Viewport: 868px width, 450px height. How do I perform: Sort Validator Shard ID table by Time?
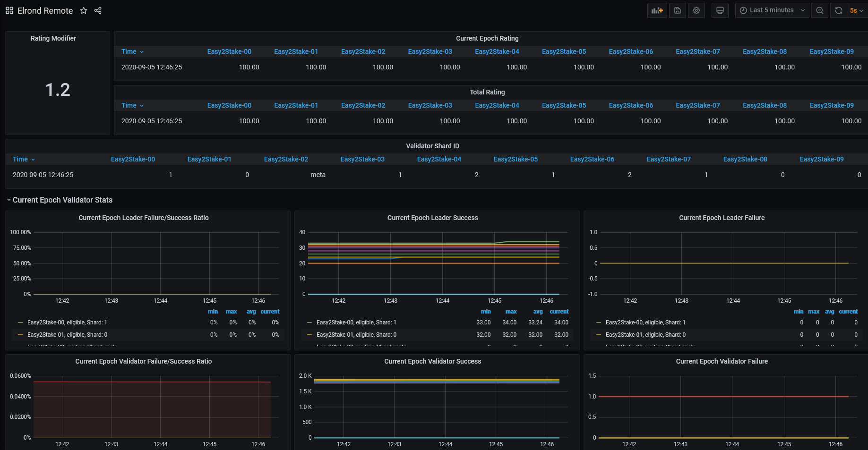(x=24, y=159)
